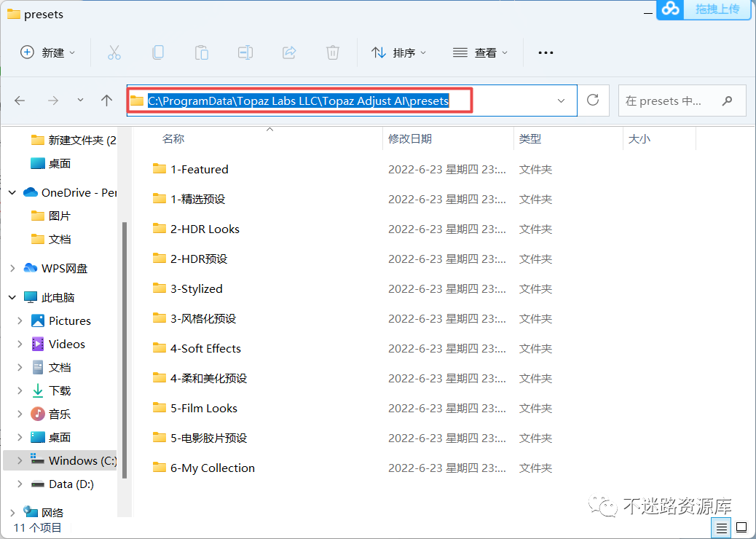Viewport: 756px width, 539px height.
Task: Select the 1-Featured folder icon
Action: [x=160, y=169]
